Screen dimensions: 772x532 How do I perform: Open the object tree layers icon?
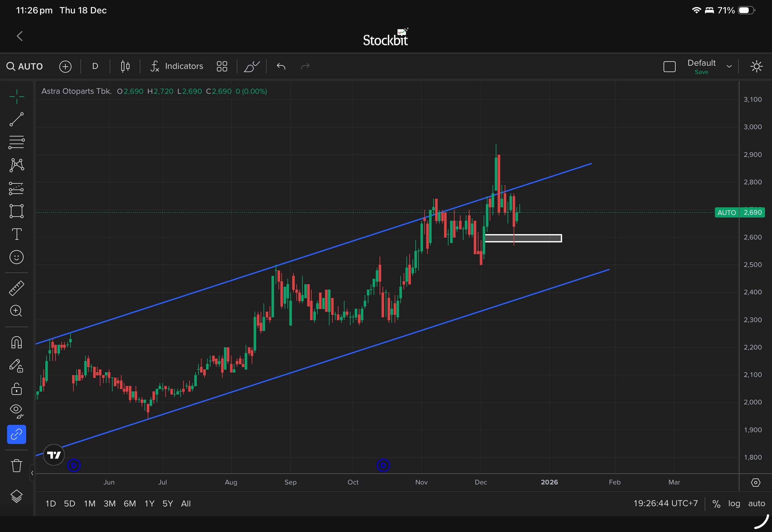16,496
